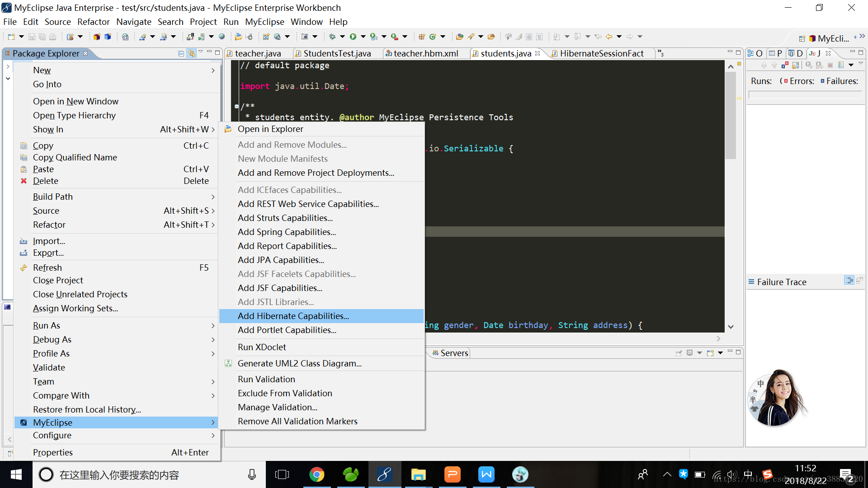Switch to the StudentsTest.java tab

click(x=337, y=53)
